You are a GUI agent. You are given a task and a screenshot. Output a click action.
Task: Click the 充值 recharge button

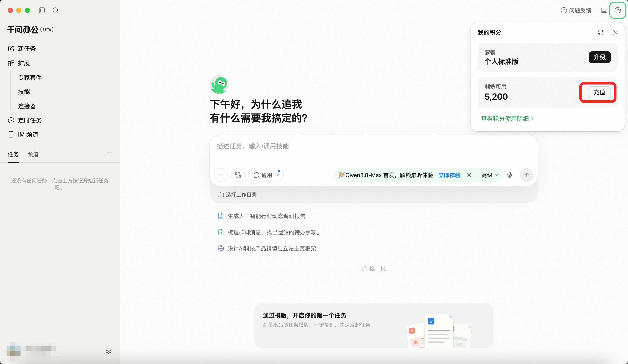coord(599,92)
